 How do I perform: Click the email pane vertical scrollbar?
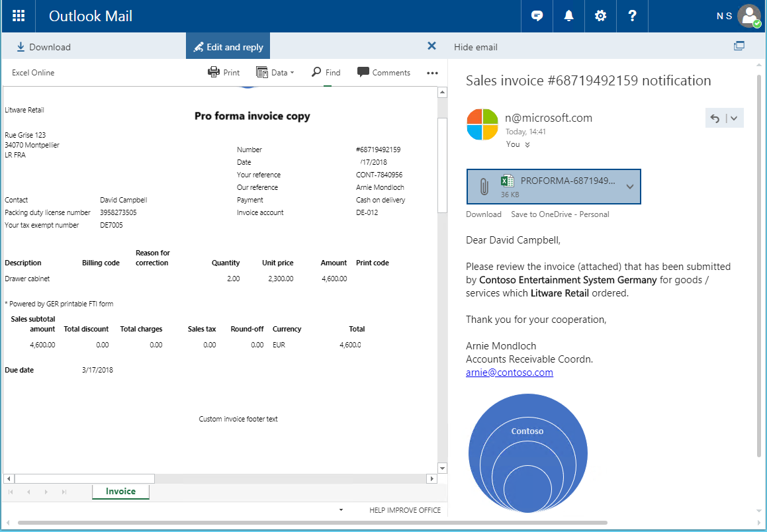coord(758,267)
